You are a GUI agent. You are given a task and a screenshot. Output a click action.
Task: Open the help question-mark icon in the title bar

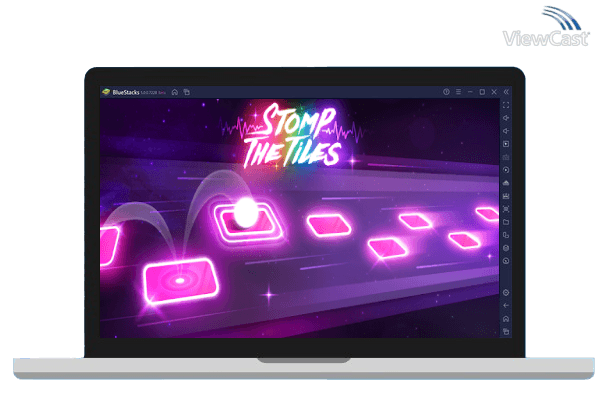(x=446, y=92)
